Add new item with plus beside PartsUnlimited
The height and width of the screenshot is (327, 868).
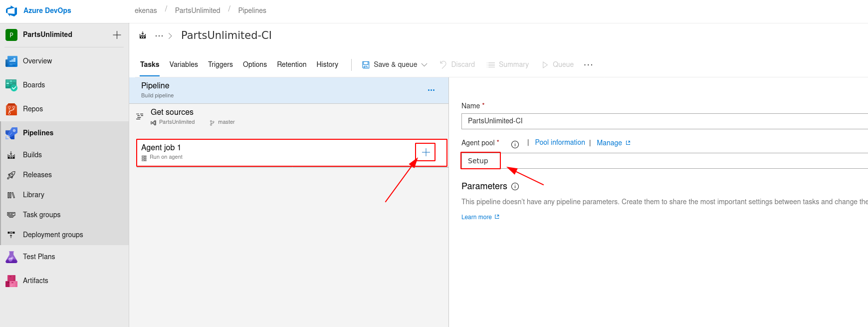point(117,35)
